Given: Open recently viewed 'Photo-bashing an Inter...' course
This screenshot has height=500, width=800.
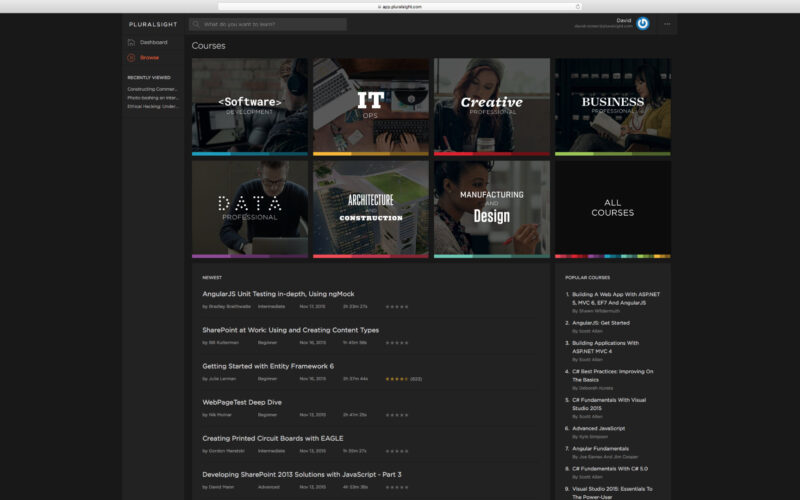Looking at the screenshot, I should click(x=152, y=97).
